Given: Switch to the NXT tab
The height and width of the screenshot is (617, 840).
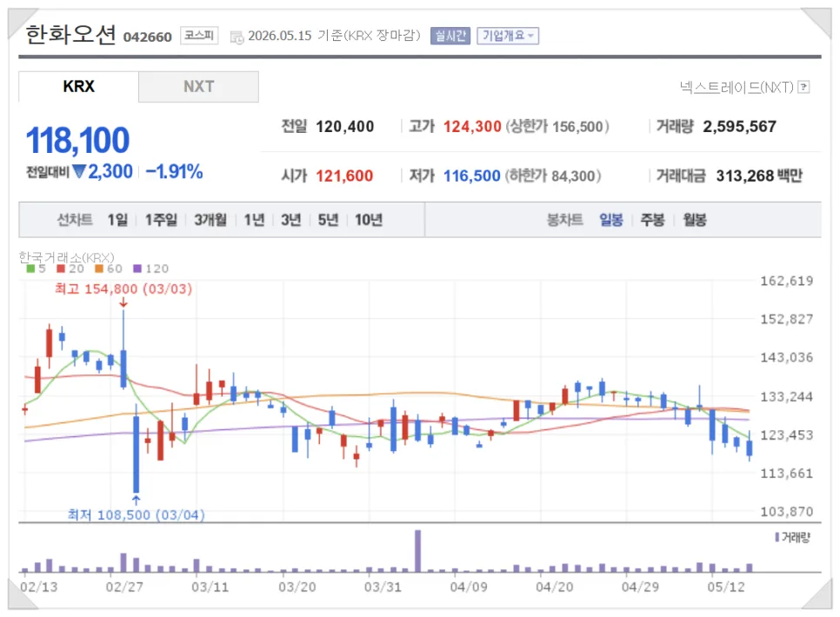Looking at the screenshot, I should coord(199,86).
